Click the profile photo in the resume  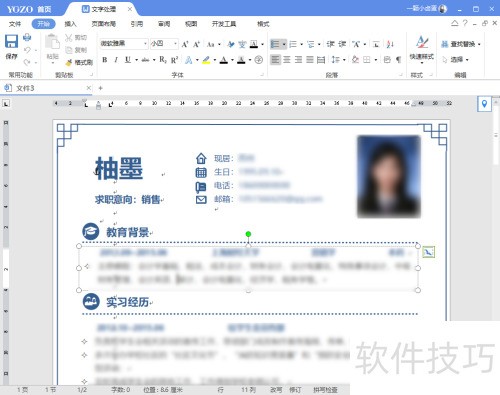[389, 176]
